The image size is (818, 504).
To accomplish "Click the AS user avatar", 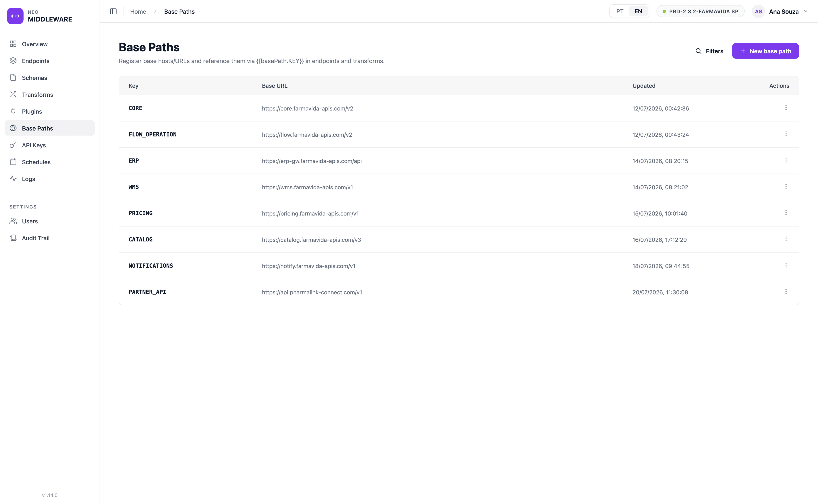I will (758, 11).
